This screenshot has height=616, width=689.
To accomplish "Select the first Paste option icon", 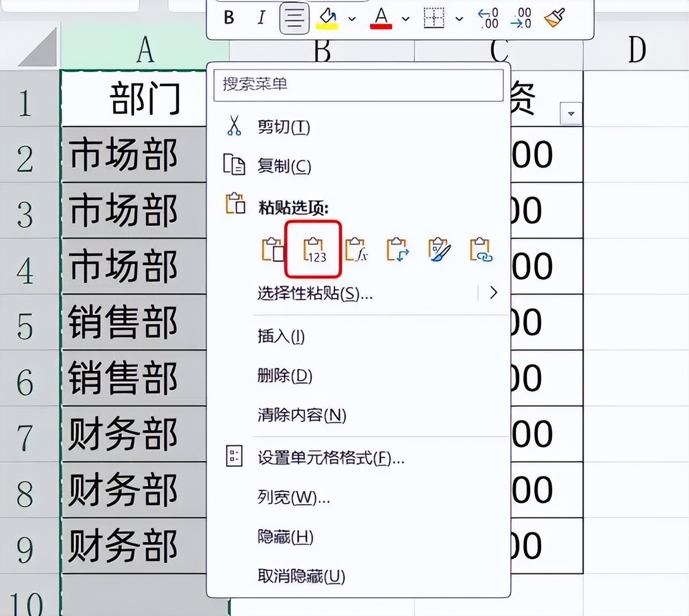I will point(273,249).
